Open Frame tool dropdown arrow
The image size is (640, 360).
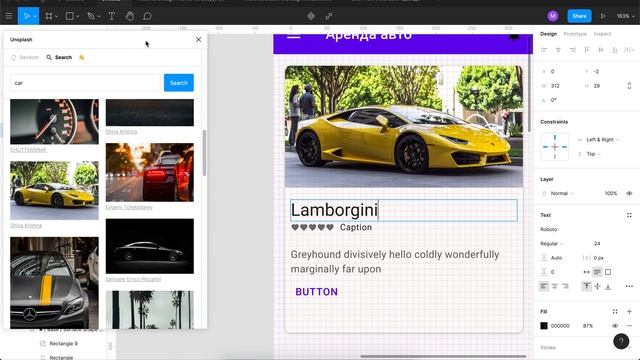click(x=56, y=16)
